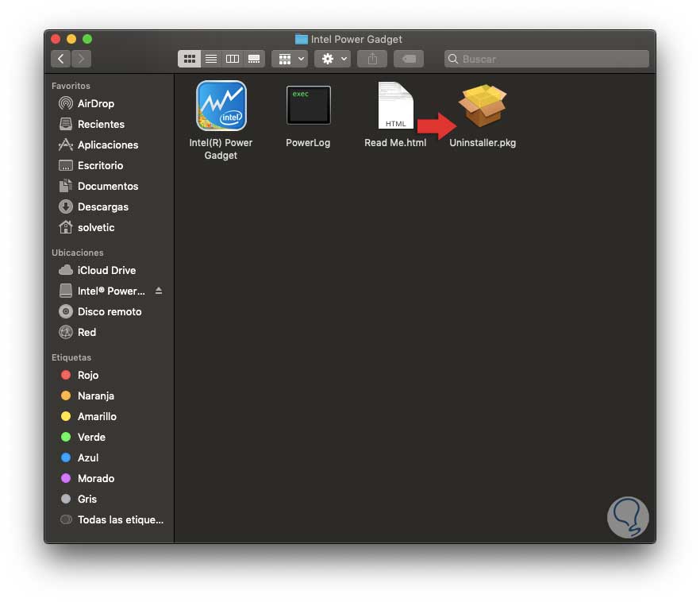Click the Etiquetas section header
700x602 pixels.
click(71, 357)
